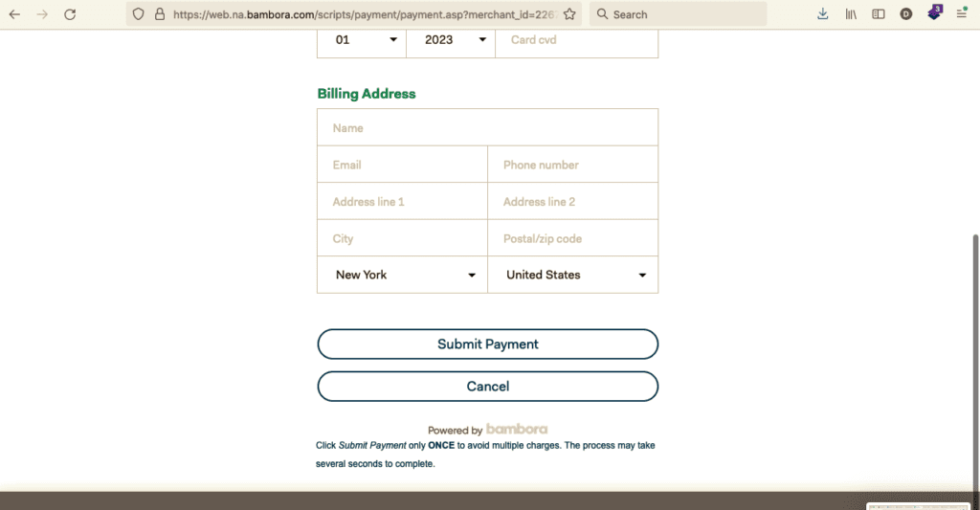Bookmark this page with the star icon

point(569,14)
